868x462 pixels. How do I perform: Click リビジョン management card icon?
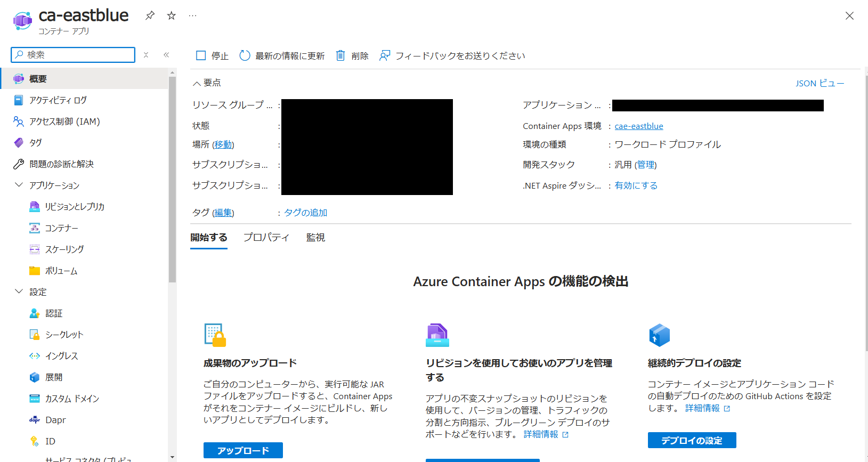click(437, 335)
